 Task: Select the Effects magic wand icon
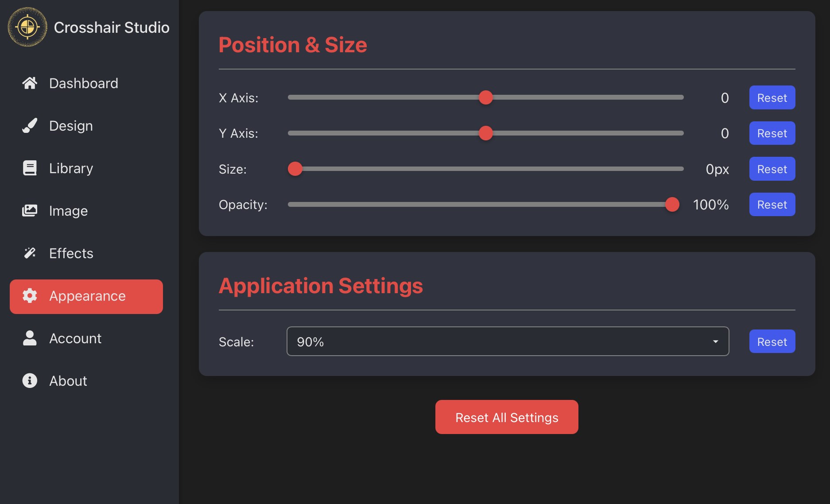click(x=30, y=253)
